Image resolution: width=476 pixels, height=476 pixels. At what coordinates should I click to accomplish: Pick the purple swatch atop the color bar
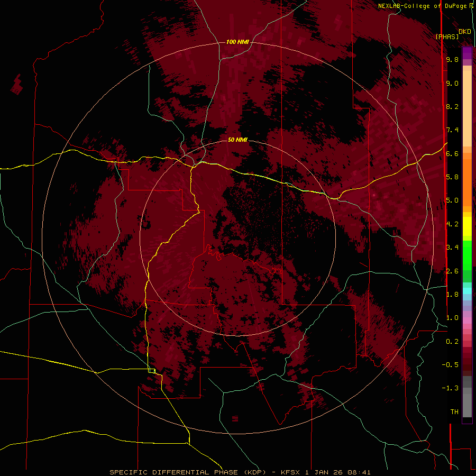(x=467, y=53)
